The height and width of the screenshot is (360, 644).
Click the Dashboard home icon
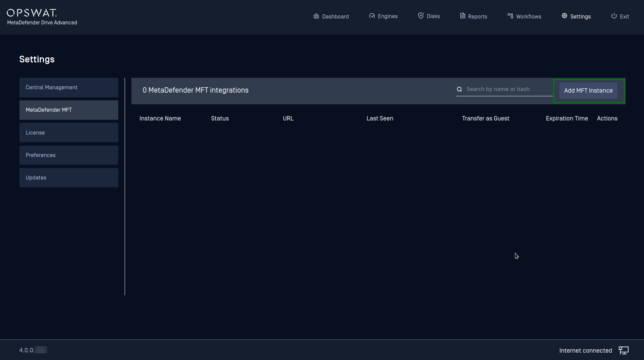pyautogui.click(x=316, y=16)
